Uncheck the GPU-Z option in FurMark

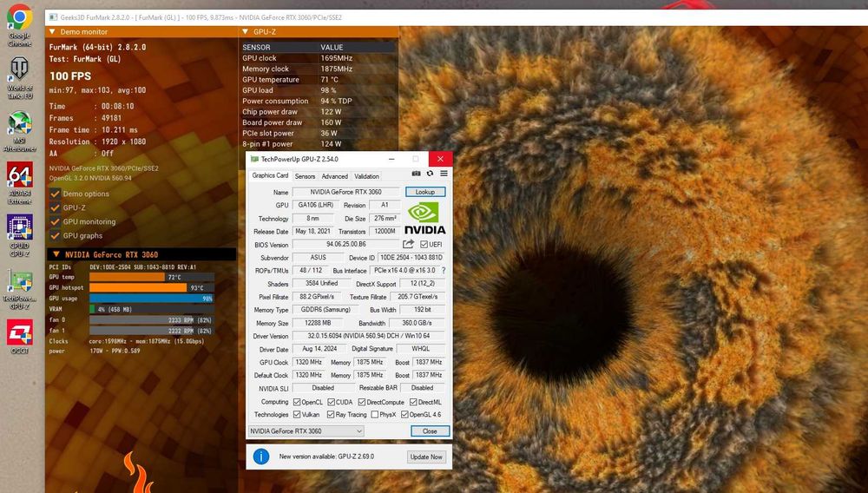(x=55, y=207)
